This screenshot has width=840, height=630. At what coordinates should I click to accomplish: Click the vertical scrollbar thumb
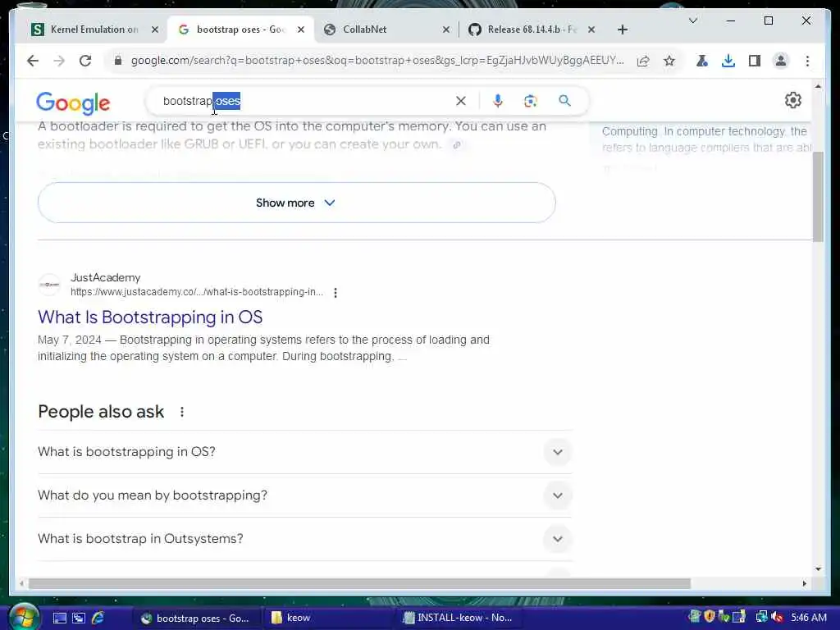tap(818, 197)
